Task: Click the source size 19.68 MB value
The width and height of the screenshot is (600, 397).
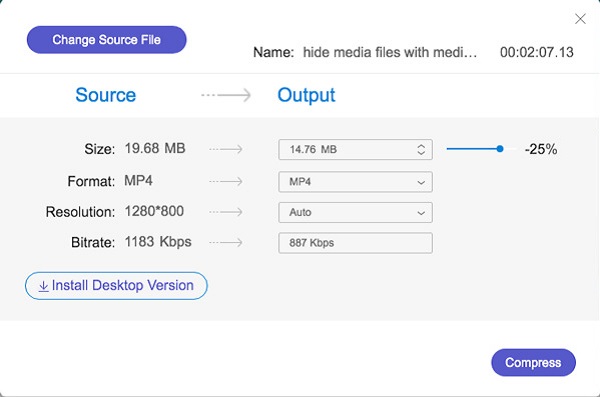Action: pos(155,149)
